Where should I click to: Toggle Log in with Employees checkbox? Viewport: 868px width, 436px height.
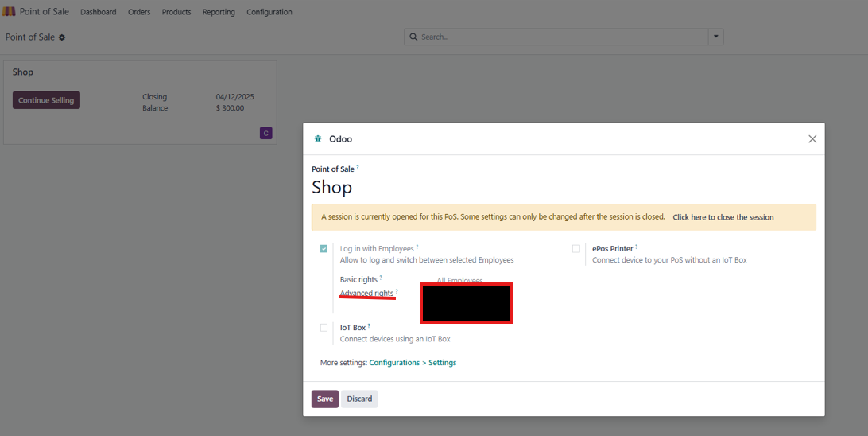point(324,249)
